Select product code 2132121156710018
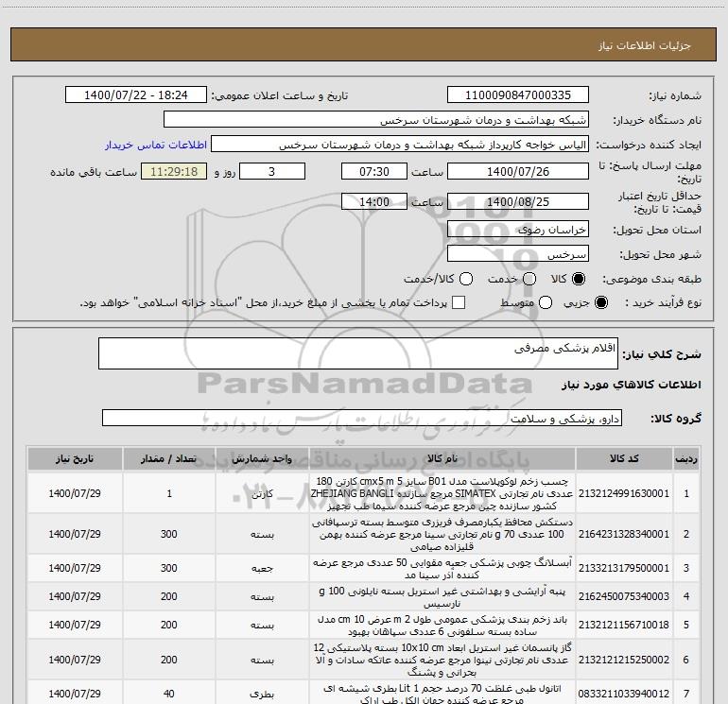Viewport: 728px width, 704px height. click(x=624, y=625)
